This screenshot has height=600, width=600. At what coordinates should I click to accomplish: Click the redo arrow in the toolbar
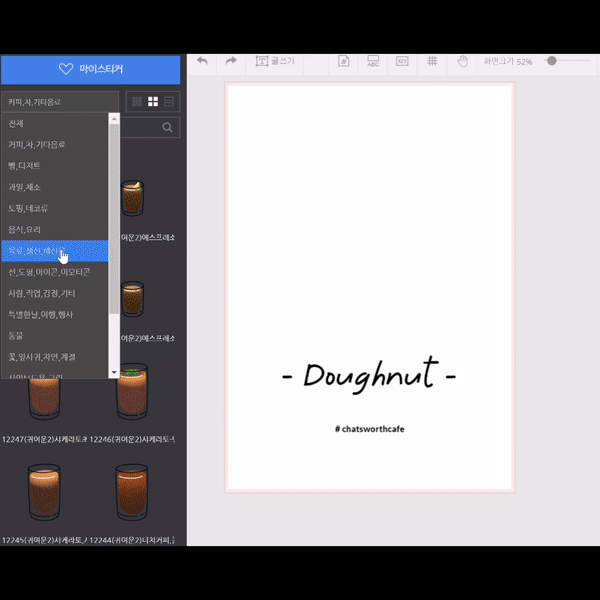click(231, 61)
